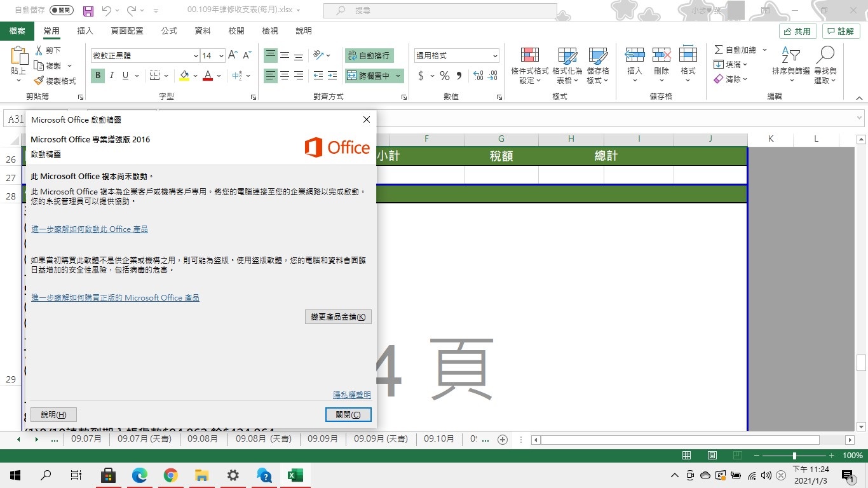Switch to Page Layout view in status bar
The height and width of the screenshot is (488, 868).
[x=713, y=456]
